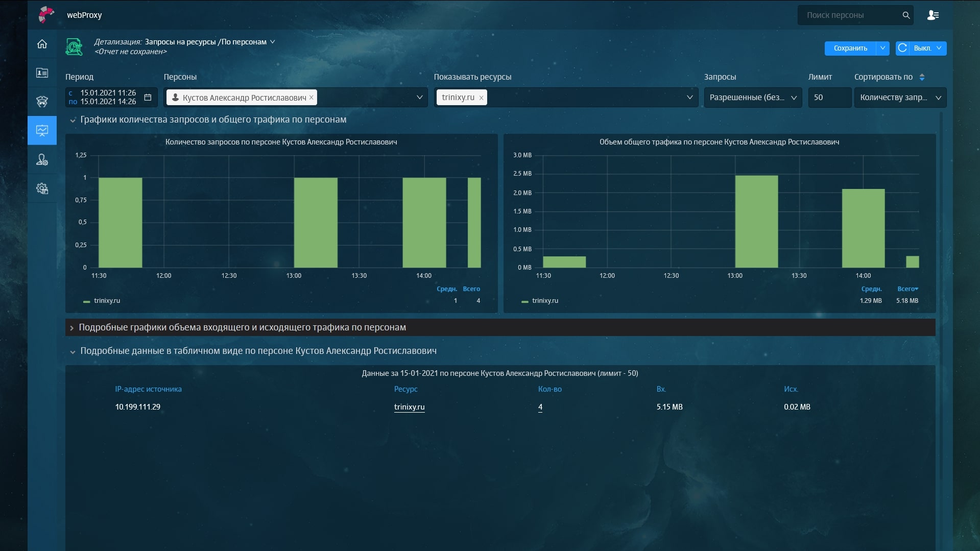
Task: Click the persons card icon in sidebar
Action: pyautogui.click(x=42, y=73)
